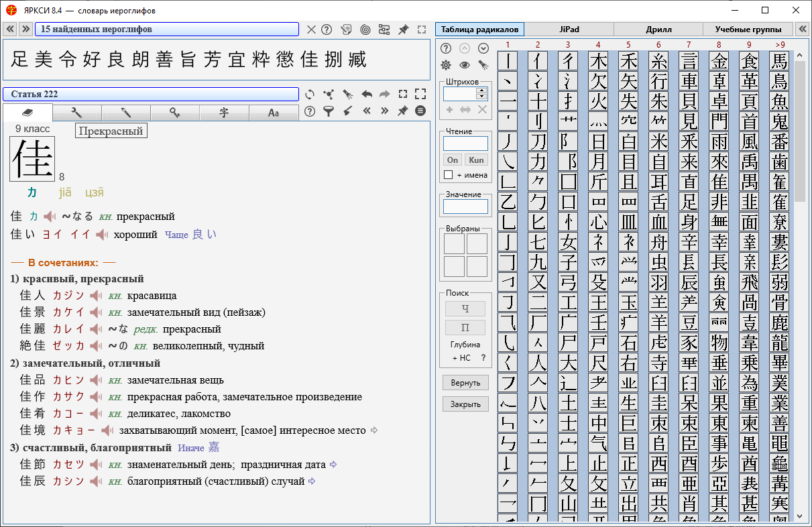Open the wrench tab in article panel

[76, 113]
